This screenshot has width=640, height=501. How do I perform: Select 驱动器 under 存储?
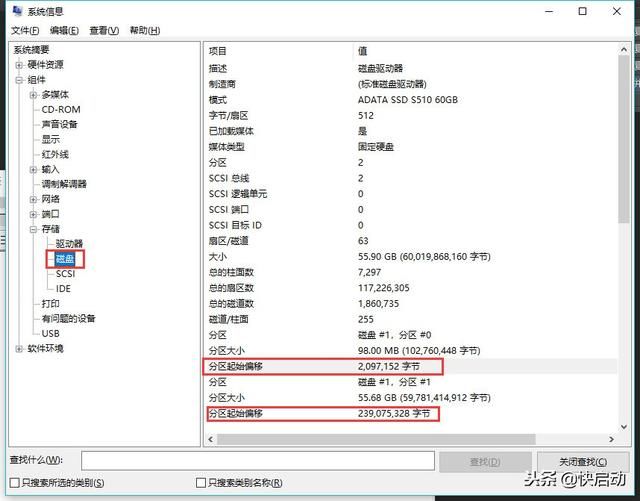tap(69, 244)
